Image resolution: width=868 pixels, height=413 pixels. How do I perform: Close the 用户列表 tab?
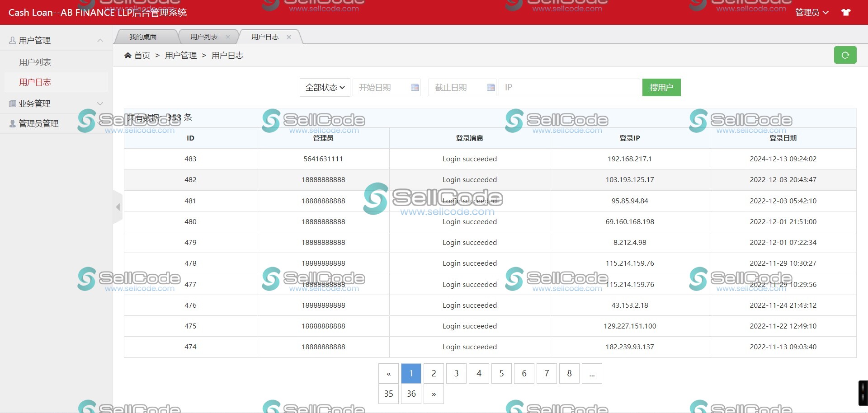[x=228, y=37]
